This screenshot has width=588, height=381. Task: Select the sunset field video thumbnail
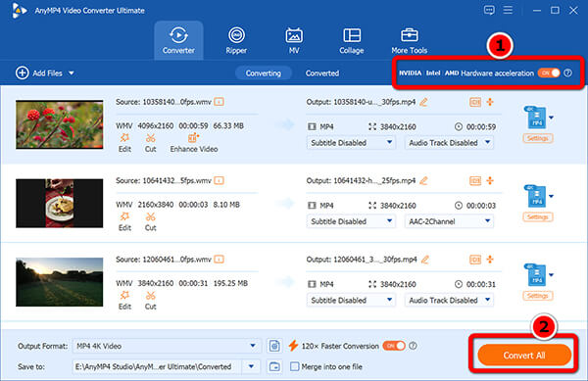59,282
